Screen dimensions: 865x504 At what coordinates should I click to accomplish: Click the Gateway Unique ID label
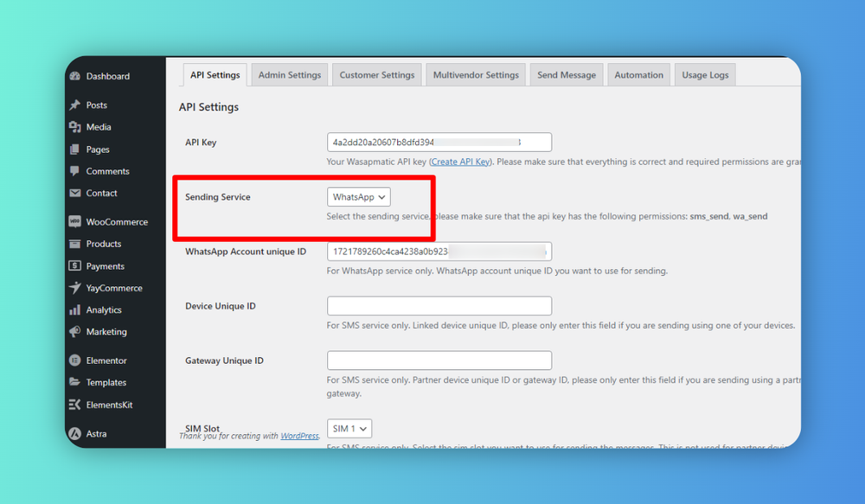click(x=224, y=360)
